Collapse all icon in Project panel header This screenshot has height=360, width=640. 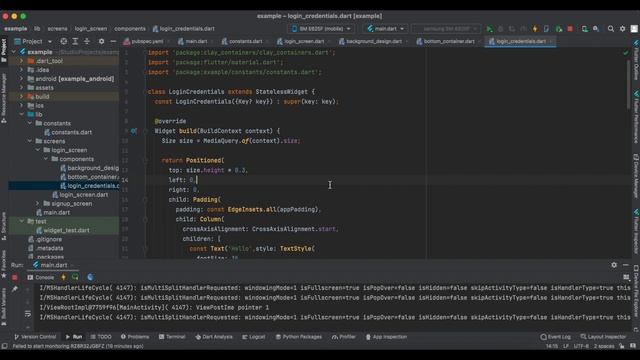point(87,41)
